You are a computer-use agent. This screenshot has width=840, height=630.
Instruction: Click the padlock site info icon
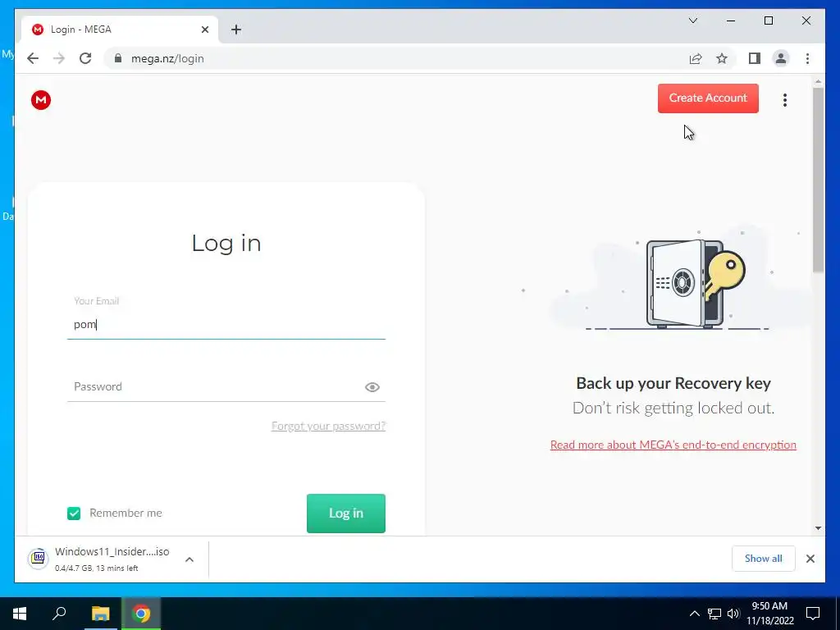118,58
